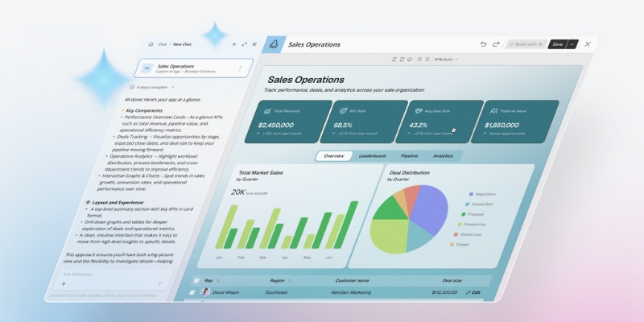Click the Negotiation legend color swatch

click(469, 194)
